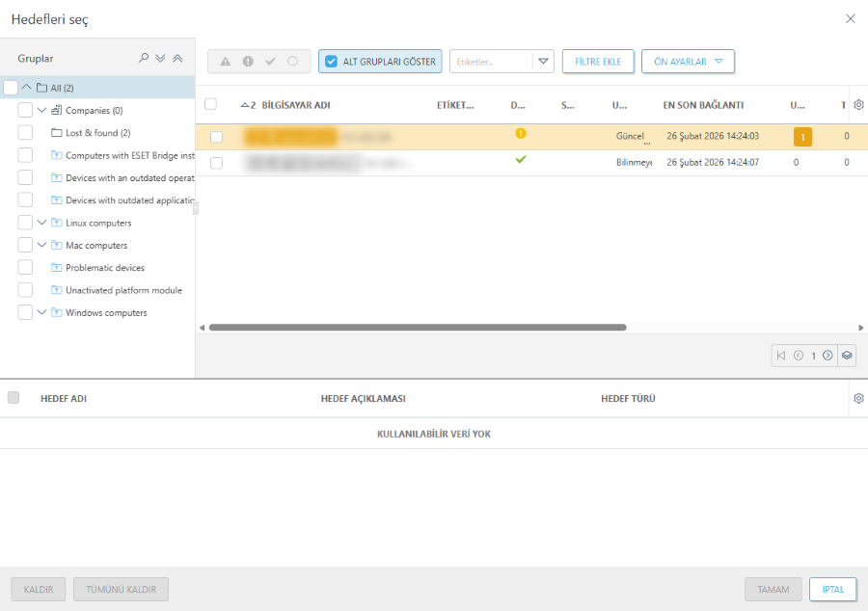The height and width of the screenshot is (611, 868).
Task: Click the Güncel status cell
Action: tap(631, 136)
